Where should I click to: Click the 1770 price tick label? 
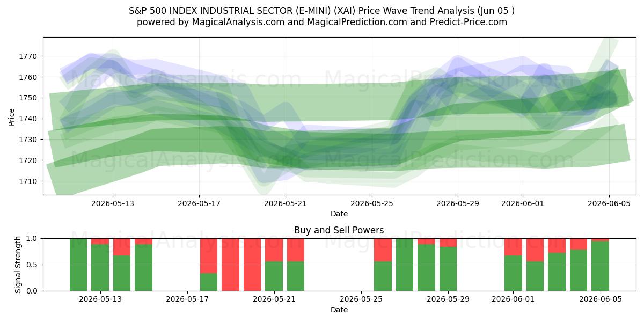29,56
